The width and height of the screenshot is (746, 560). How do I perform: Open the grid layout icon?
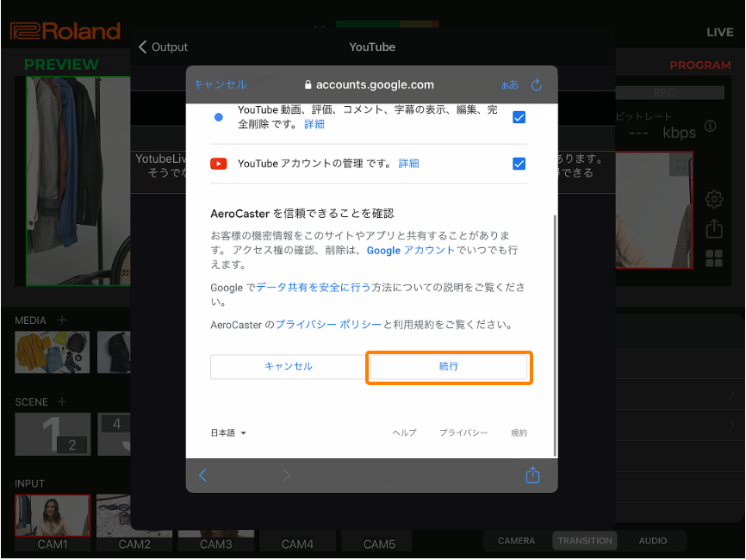click(713, 258)
